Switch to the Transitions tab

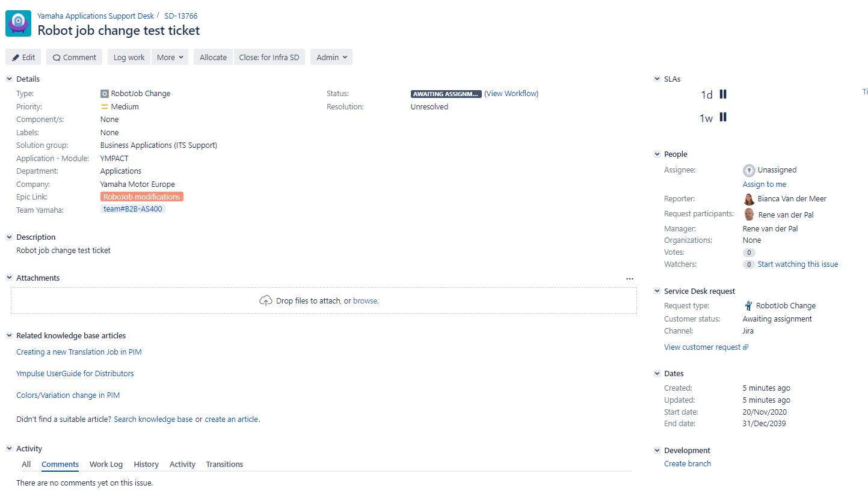tap(224, 465)
